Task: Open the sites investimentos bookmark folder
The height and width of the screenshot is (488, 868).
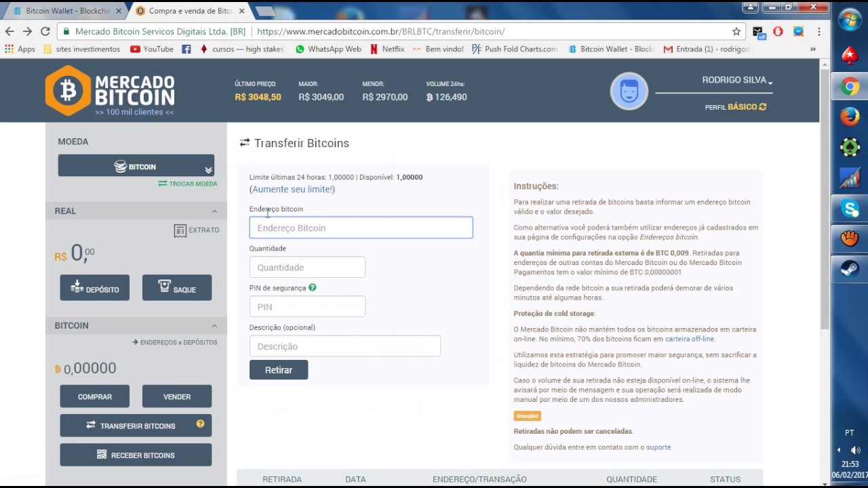Action: point(81,49)
